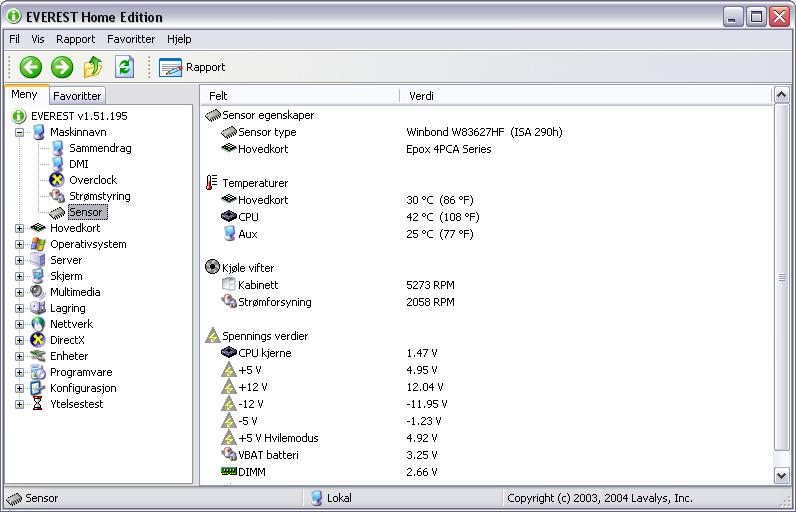The width and height of the screenshot is (796, 512).
Task: Switch to the Favoritter tab
Action: 77,96
